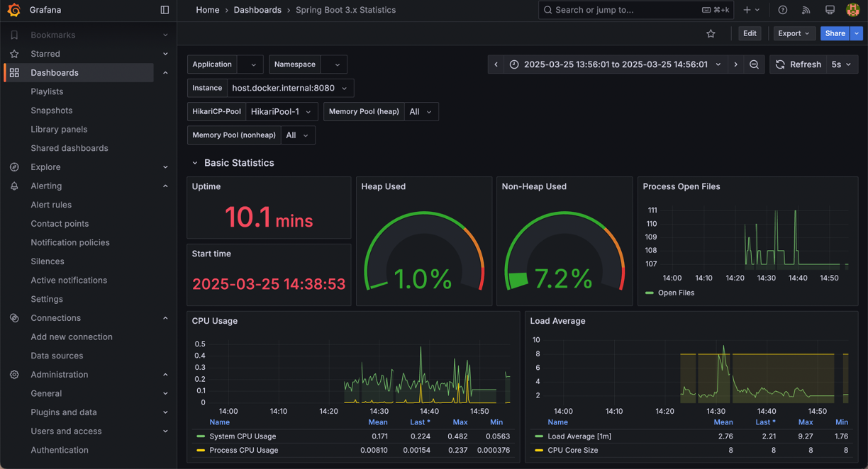Click the Search or jump to field

coord(637,10)
